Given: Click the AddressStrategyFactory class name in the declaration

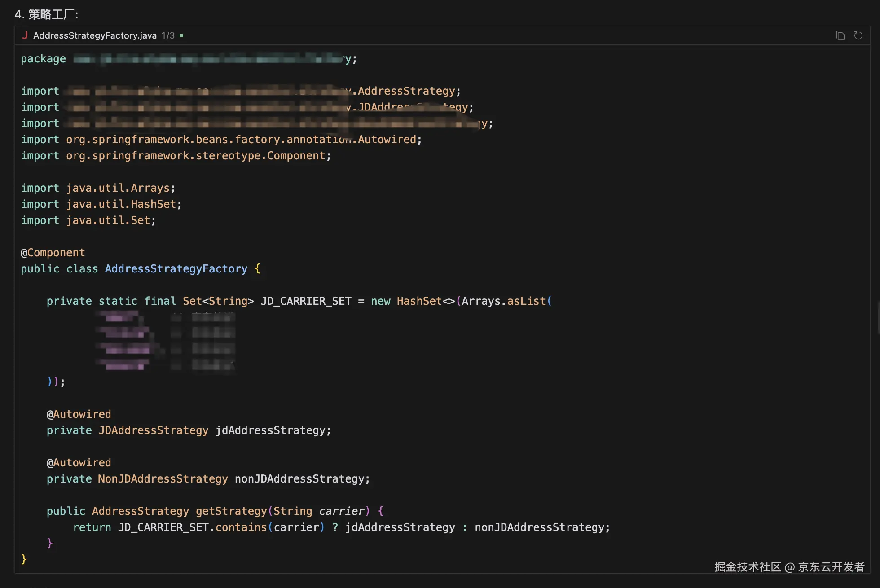Looking at the screenshot, I should 176,269.
